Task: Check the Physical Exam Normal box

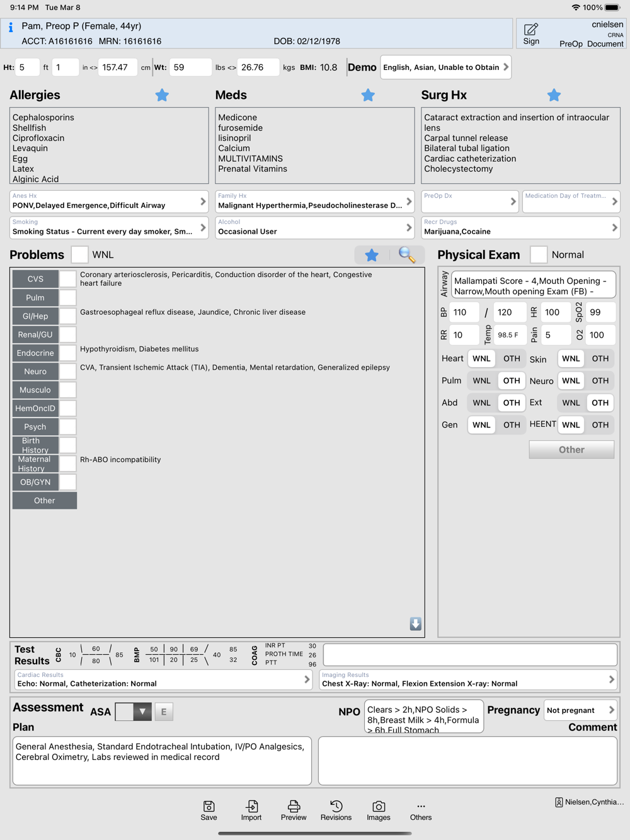Action: (x=539, y=254)
